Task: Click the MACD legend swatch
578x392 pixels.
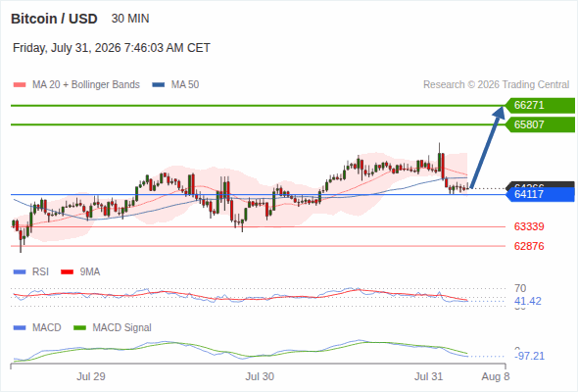Action: pyautogui.click(x=20, y=328)
